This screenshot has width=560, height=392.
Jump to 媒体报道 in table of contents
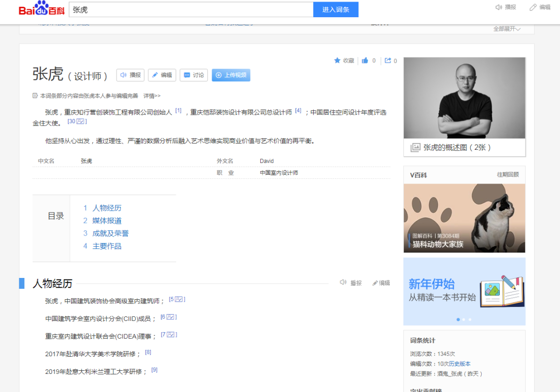107,221
